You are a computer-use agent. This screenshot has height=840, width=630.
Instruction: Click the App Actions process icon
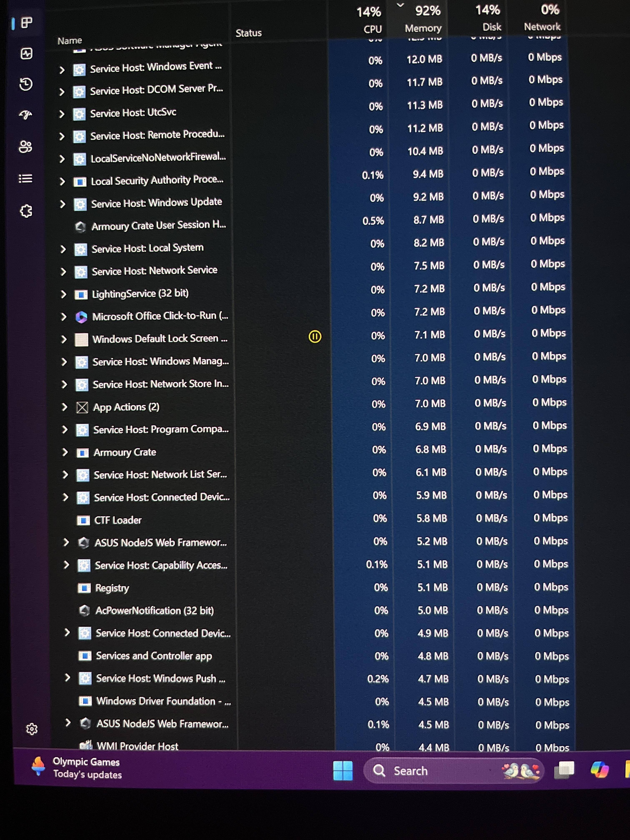(x=82, y=407)
